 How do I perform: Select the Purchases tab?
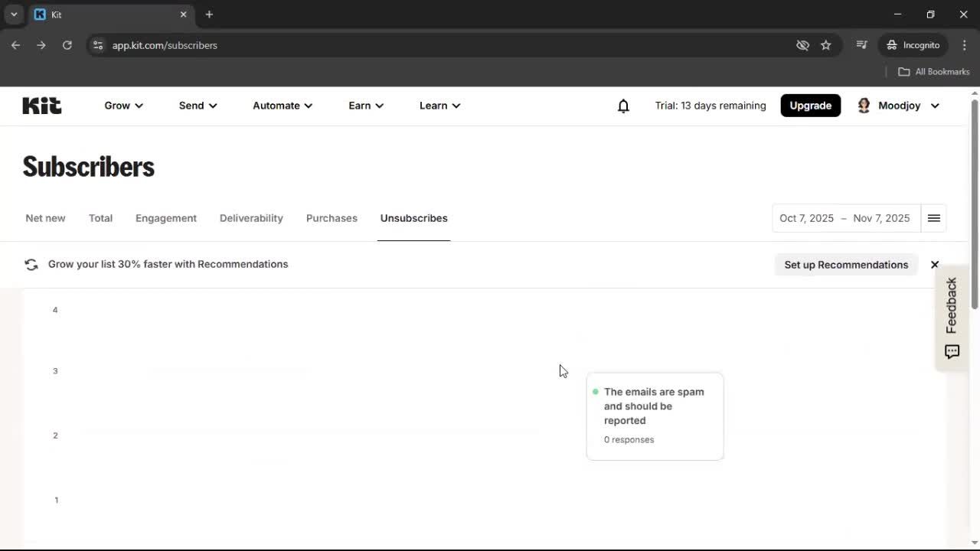pos(332,218)
